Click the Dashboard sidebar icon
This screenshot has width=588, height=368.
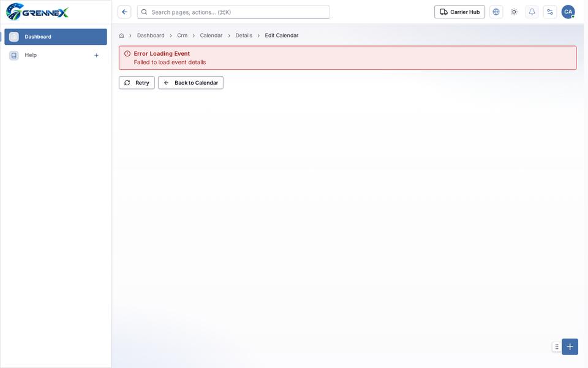[x=14, y=37]
